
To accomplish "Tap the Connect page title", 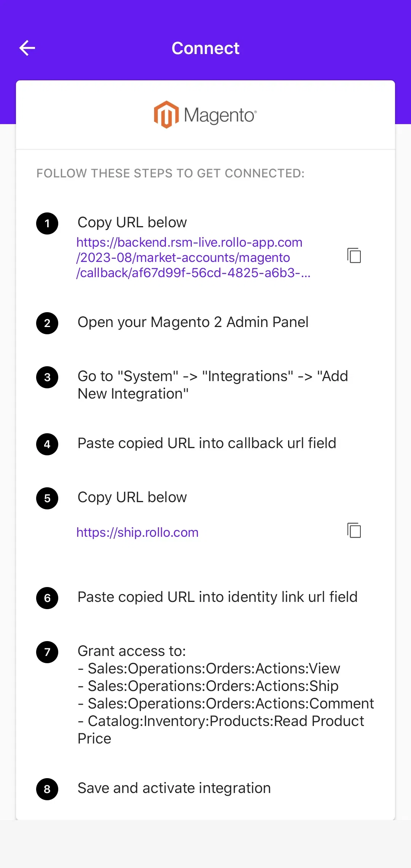I will click(x=205, y=48).
